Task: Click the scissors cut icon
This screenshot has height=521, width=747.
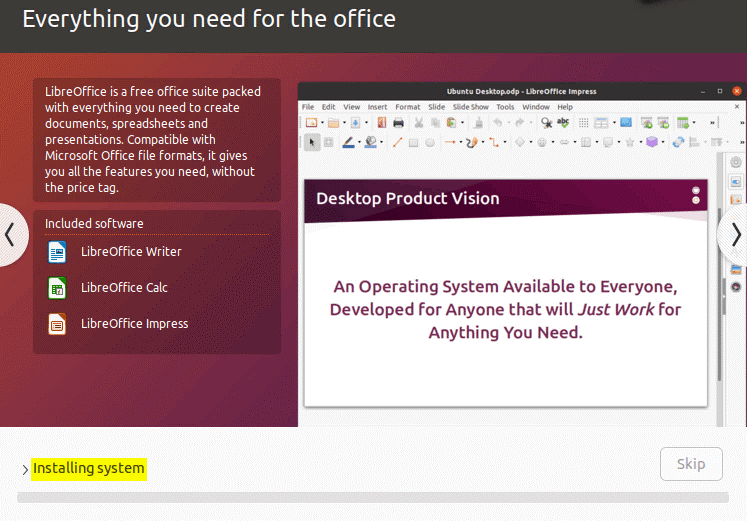Action: (420, 123)
